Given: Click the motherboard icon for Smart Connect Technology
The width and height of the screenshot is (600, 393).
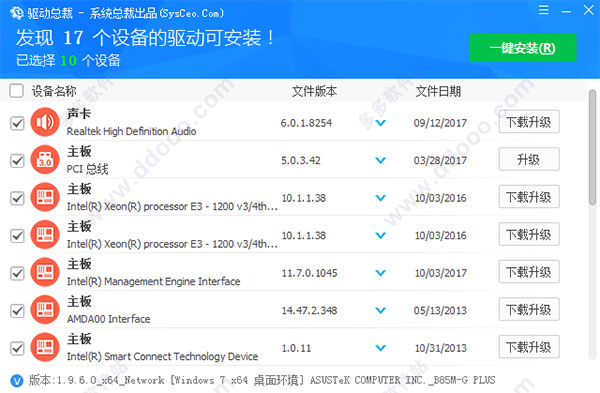Looking at the screenshot, I should click(45, 347).
